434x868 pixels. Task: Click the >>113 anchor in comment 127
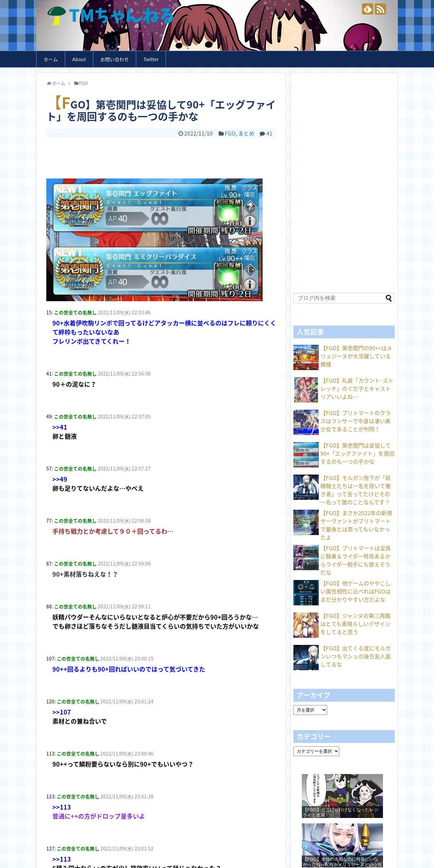pos(62,859)
